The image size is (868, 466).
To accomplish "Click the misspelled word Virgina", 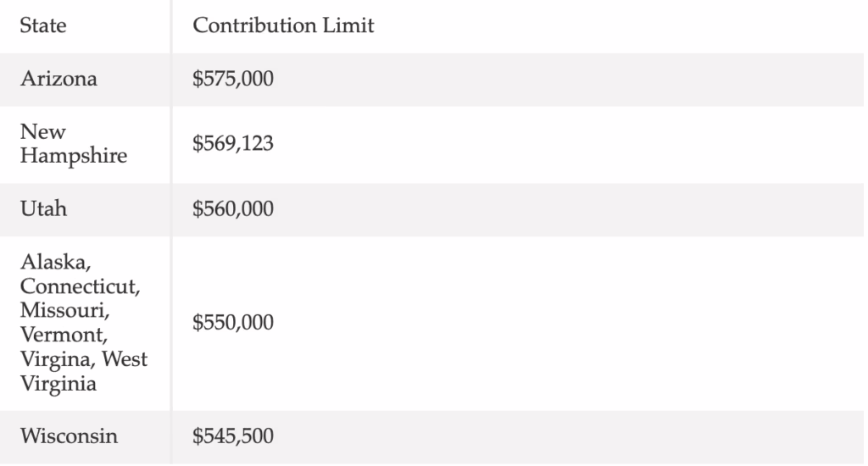I will 57,359.
